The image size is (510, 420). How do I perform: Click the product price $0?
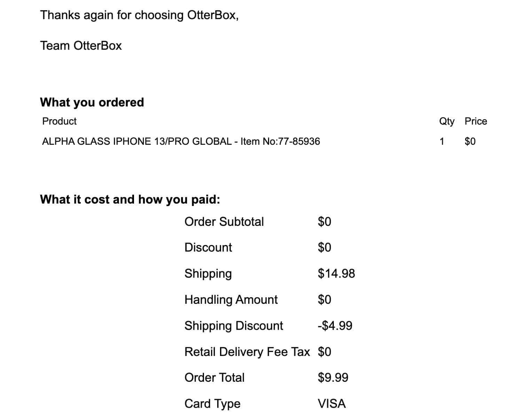[470, 141]
